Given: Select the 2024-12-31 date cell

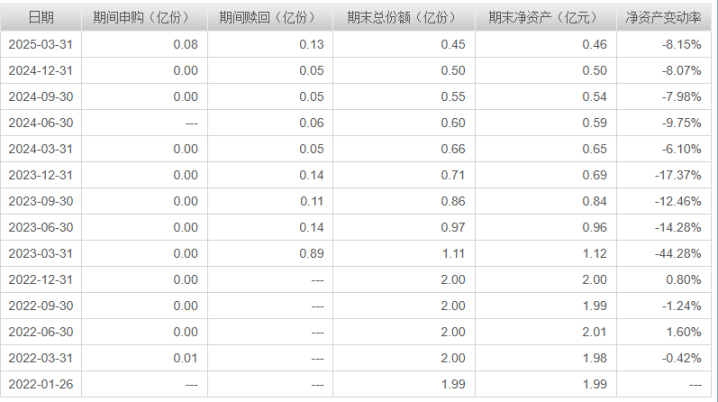Looking at the screenshot, I should click(x=41, y=71).
